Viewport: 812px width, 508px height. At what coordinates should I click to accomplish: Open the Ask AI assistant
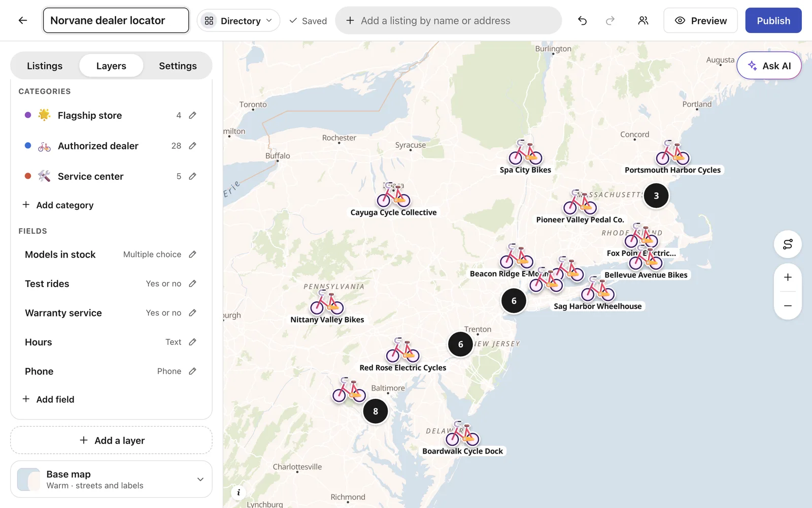tap(769, 66)
